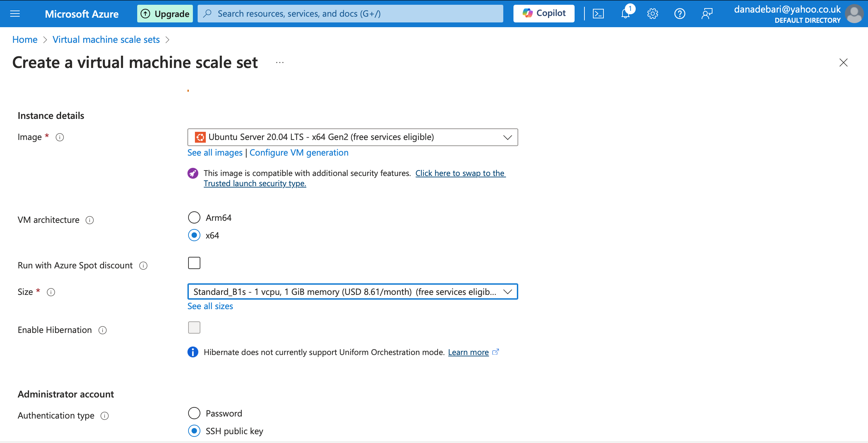Go to Home breadcrumb
The height and width of the screenshot is (443, 868).
click(25, 39)
